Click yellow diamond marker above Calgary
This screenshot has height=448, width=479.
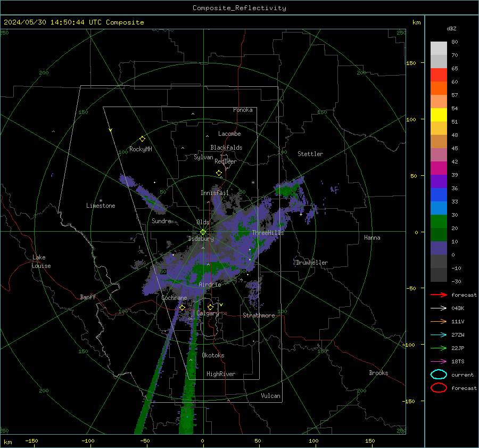click(x=210, y=307)
